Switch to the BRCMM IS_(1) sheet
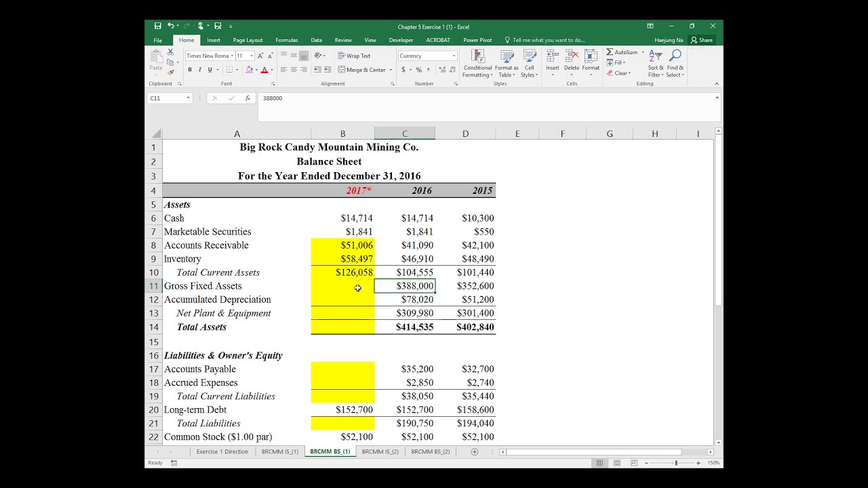This screenshot has width=868, height=488. pyautogui.click(x=280, y=451)
